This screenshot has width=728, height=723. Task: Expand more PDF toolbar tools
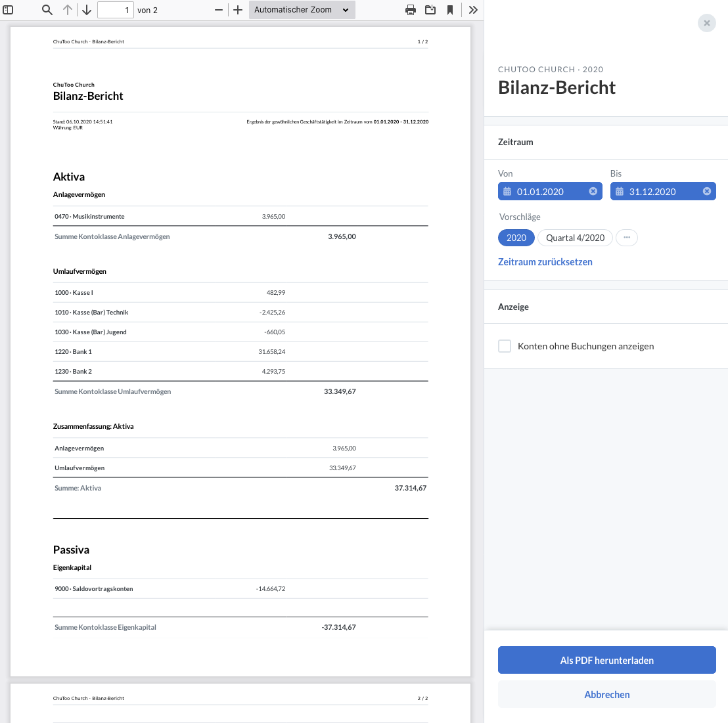click(x=473, y=10)
